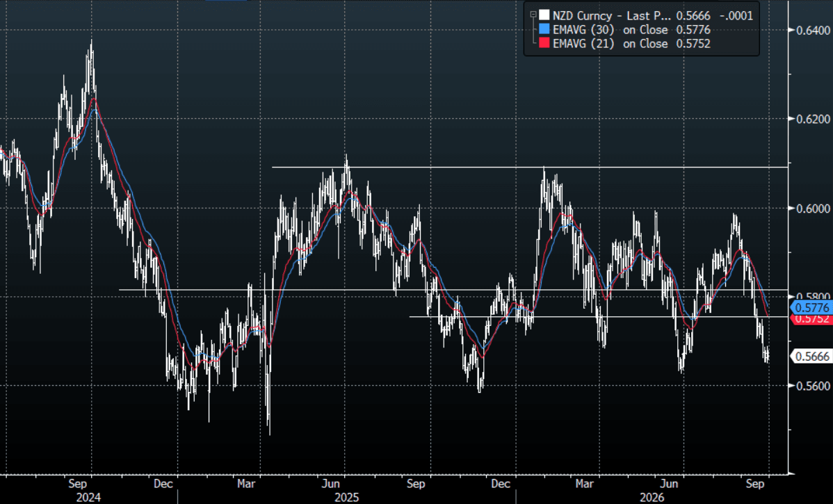Viewport: 833px width, 504px height.
Task: Click the 2026 year label on the time axis
Action: coord(652,498)
